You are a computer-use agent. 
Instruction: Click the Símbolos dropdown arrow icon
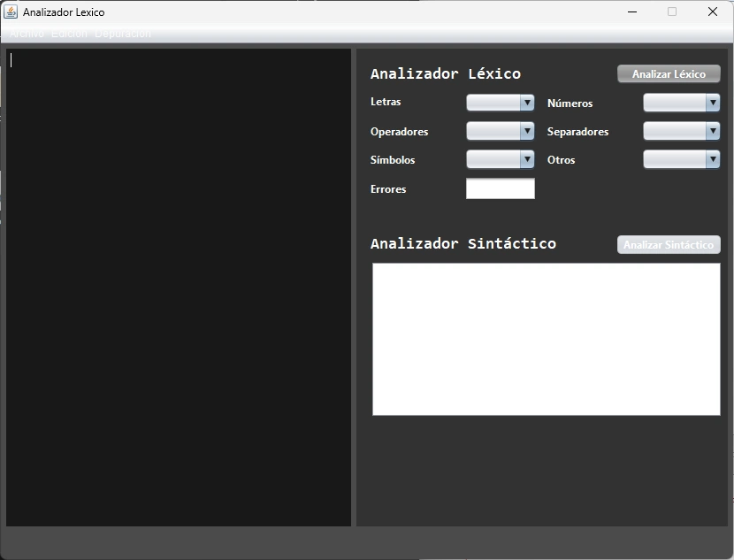coord(528,159)
